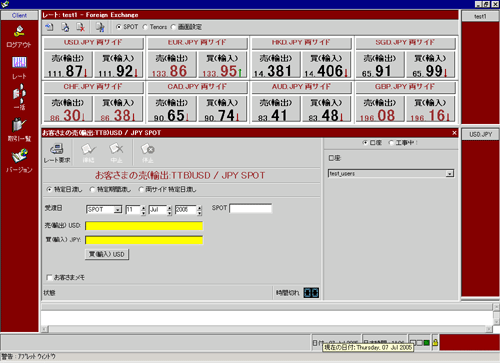Click the yellow padlock status bar icon
The image size is (500, 363).
point(435,342)
